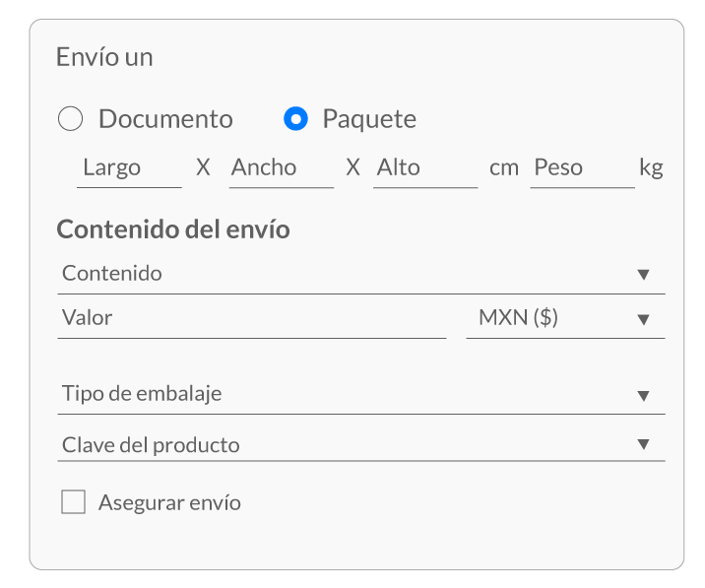Expand the MXN ($) currency dropdown arrow
The height and width of the screenshot is (588, 705).
pos(643,319)
